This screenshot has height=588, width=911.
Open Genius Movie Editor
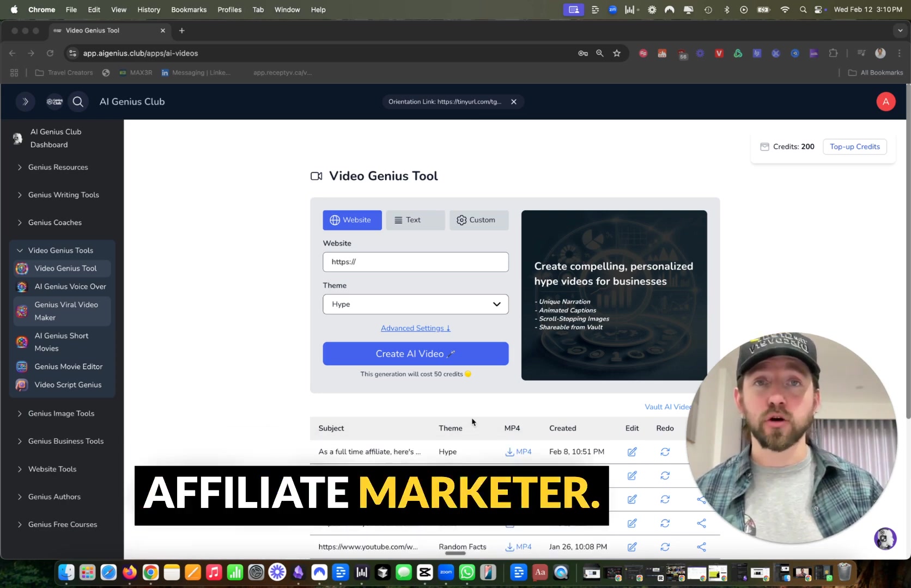tap(63, 367)
